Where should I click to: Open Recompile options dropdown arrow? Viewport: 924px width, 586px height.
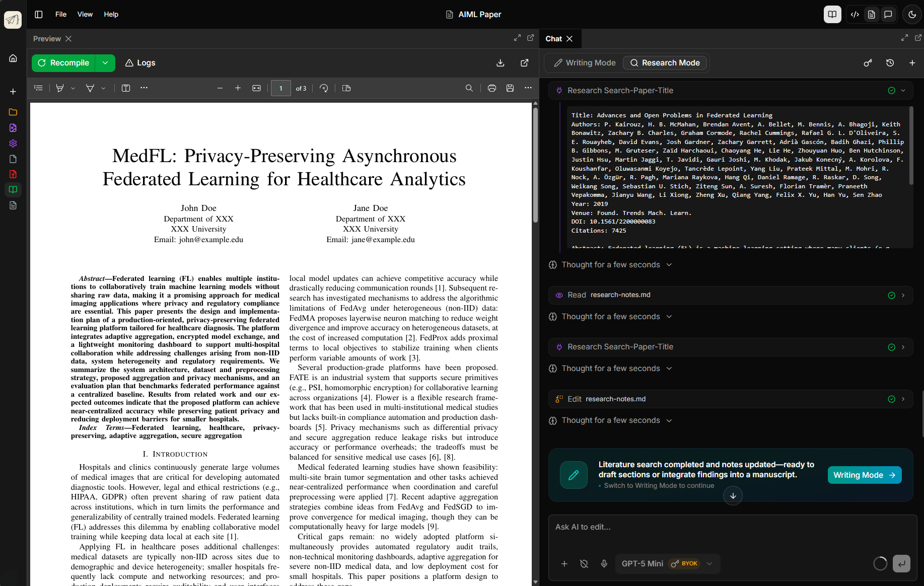pyautogui.click(x=105, y=63)
